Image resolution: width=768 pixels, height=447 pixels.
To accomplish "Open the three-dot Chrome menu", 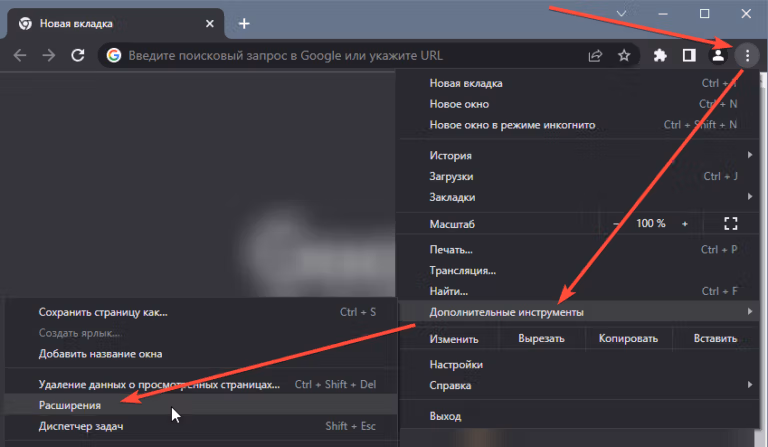I will coord(747,55).
